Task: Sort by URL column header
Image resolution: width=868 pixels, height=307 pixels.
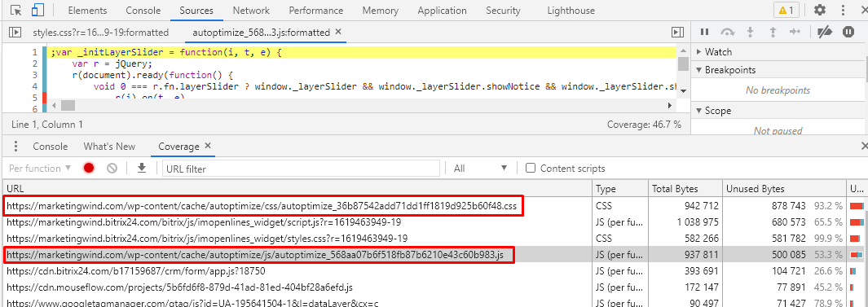Action: coord(297,189)
